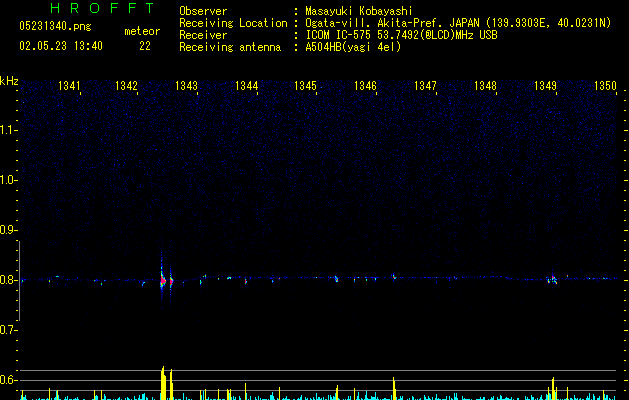This screenshot has height=400, width=629.
Task: Click the 1344 time axis label
Action: point(247,86)
